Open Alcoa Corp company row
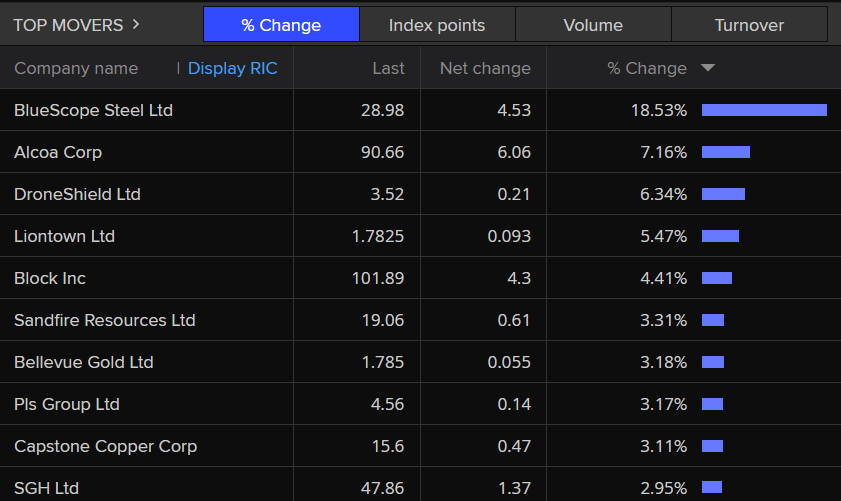 coord(58,152)
